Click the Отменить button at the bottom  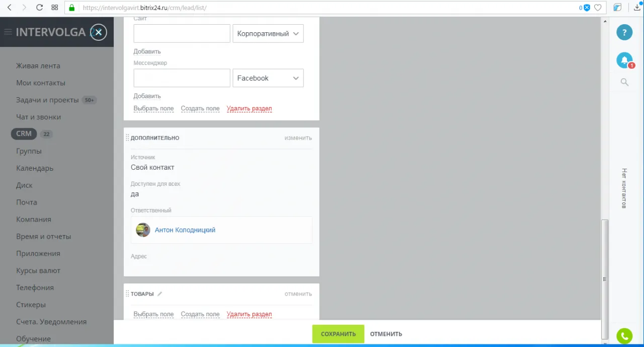pyautogui.click(x=386, y=334)
